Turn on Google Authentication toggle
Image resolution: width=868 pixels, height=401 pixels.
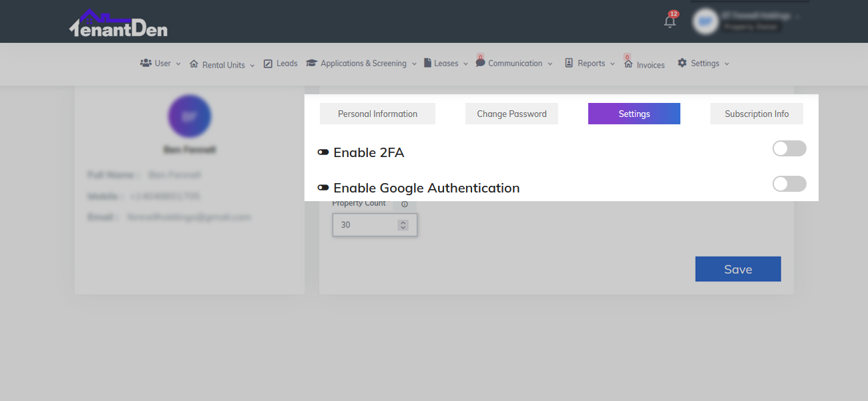[789, 184]
